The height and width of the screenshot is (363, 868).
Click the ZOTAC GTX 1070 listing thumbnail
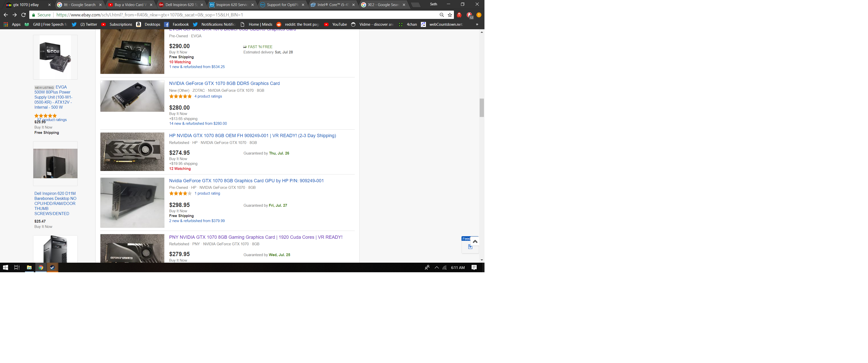coord(132,96)
